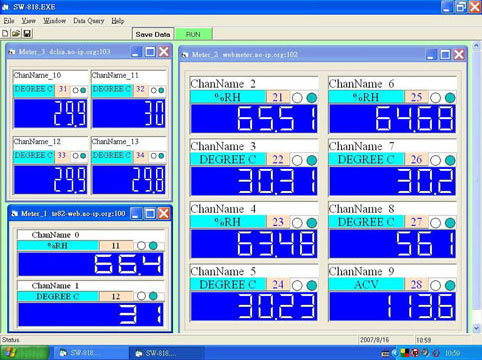Click the 66.4 display of ChanName 0

[x=91, y=264]
